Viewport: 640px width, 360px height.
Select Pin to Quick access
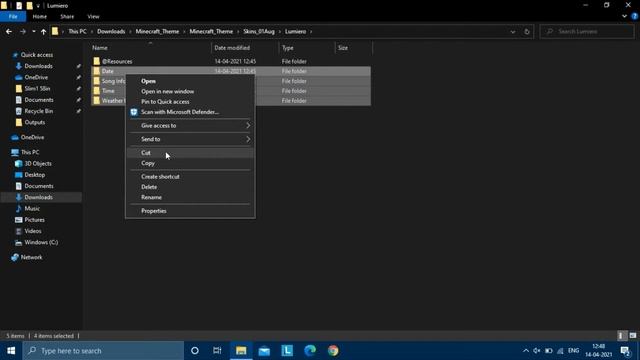click(x=190, y=102)
